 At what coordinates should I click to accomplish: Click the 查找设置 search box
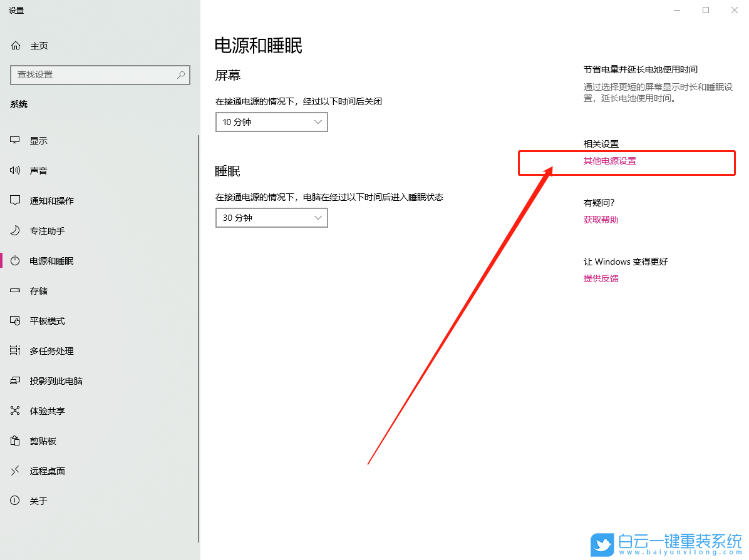[100, 75]
